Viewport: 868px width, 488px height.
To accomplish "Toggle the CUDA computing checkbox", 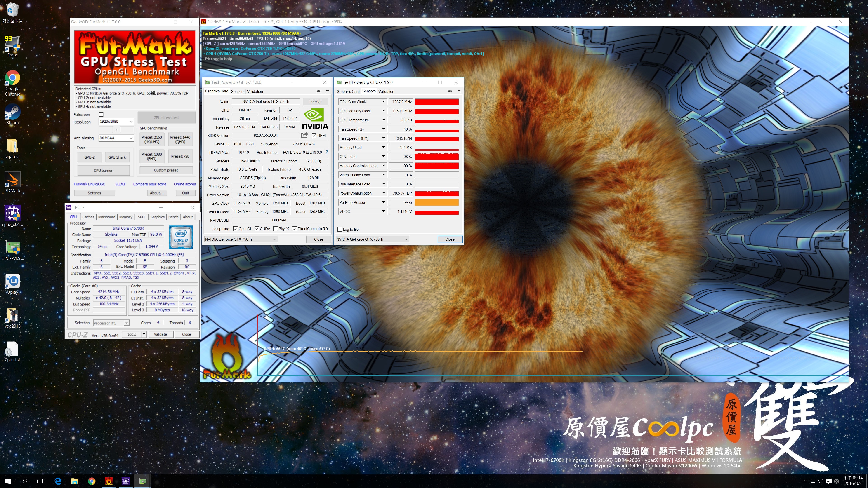I will click(257, 229).
